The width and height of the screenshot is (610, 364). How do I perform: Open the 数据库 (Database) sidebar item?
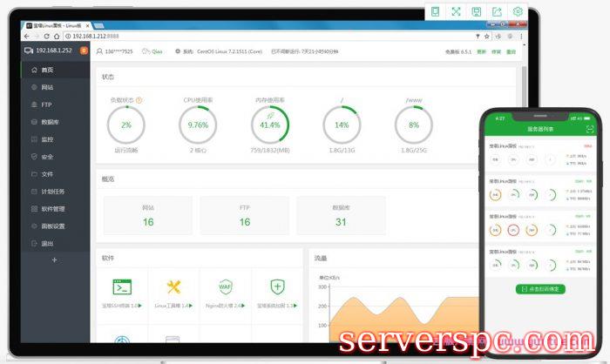[x=50, y=122]
